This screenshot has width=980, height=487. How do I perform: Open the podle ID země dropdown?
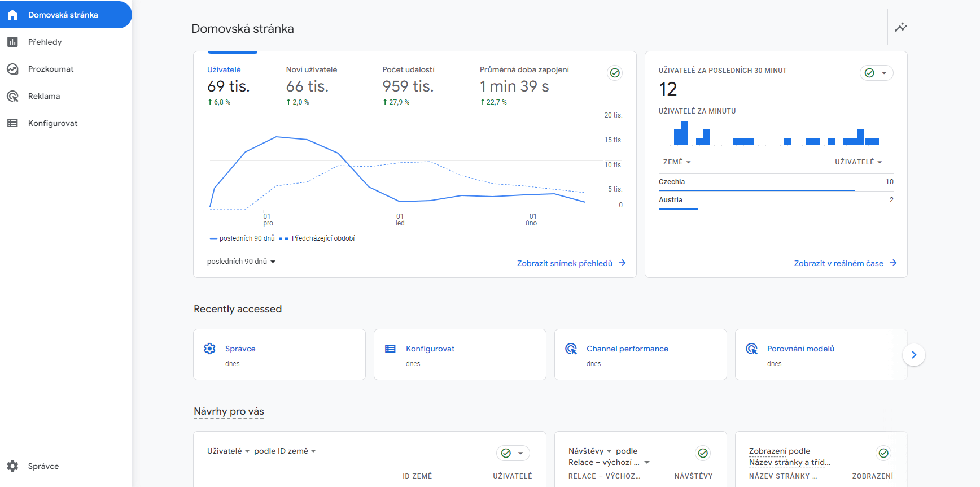(285, 451)
